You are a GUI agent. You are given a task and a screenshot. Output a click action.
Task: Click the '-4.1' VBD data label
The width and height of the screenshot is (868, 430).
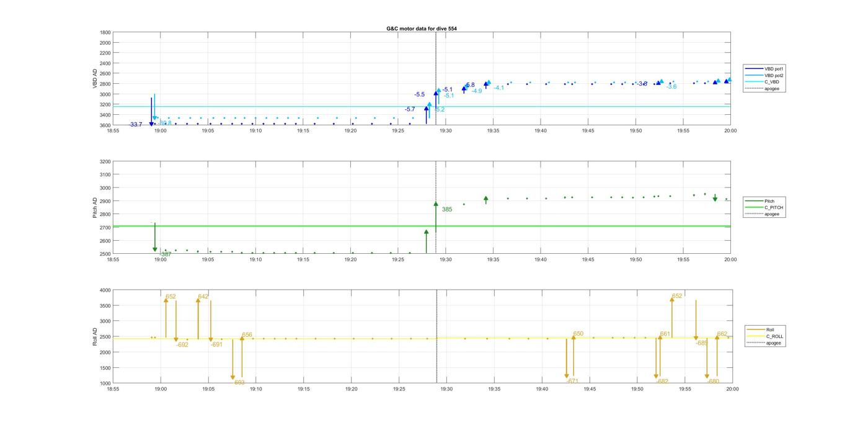pyautogui.click(x=499, y=88)
